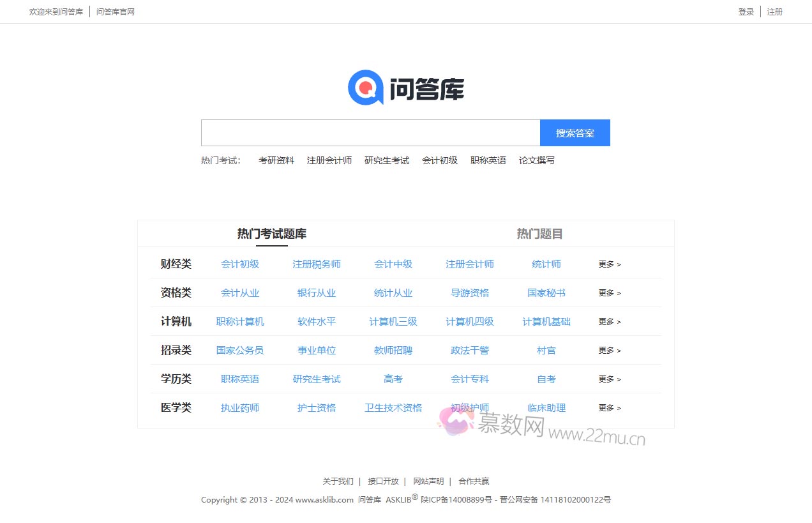
Task: Click 问答库官网 in the top menu bar
Action: tap(115, 11)
